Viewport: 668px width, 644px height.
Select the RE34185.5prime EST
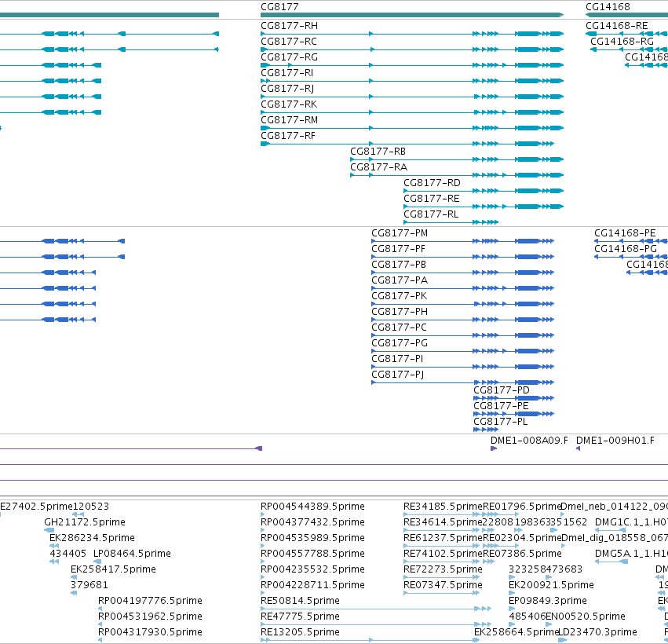[x=443, y=507]
